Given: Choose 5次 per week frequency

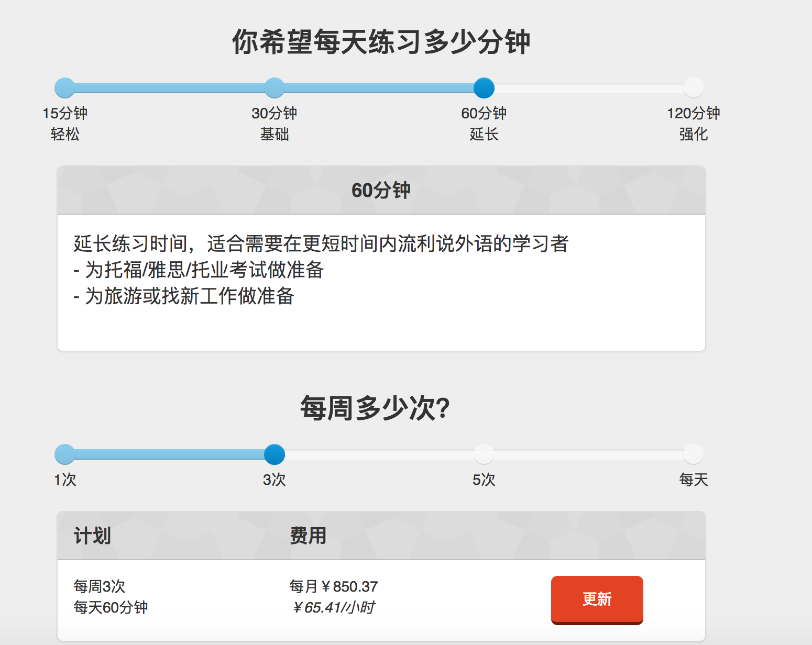Looking at the screenshot, I should 484,454.
